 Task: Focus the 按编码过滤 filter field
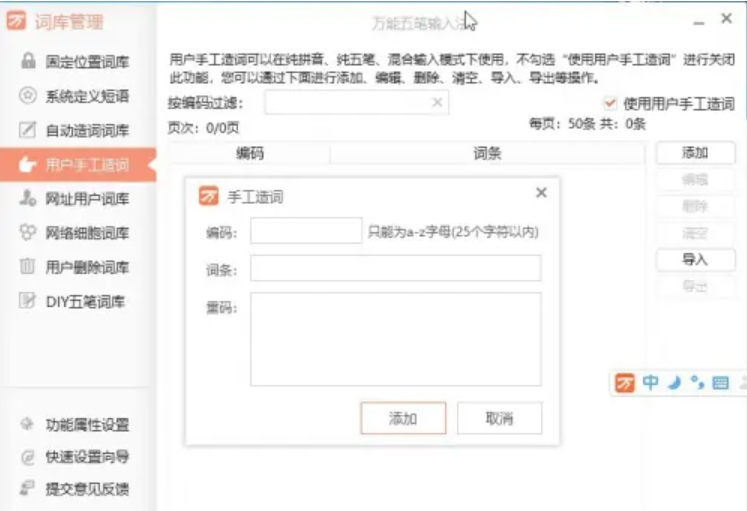click(x=356, y=102)
